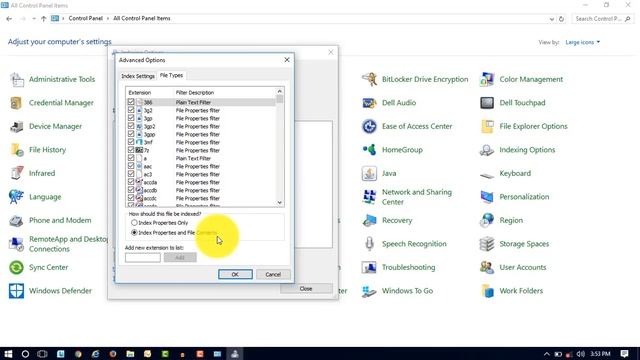The width and height of the screenshot is (640, 360).
Task: Open Language settings icon
Action: pyautogui.click(x=17, y=197)
